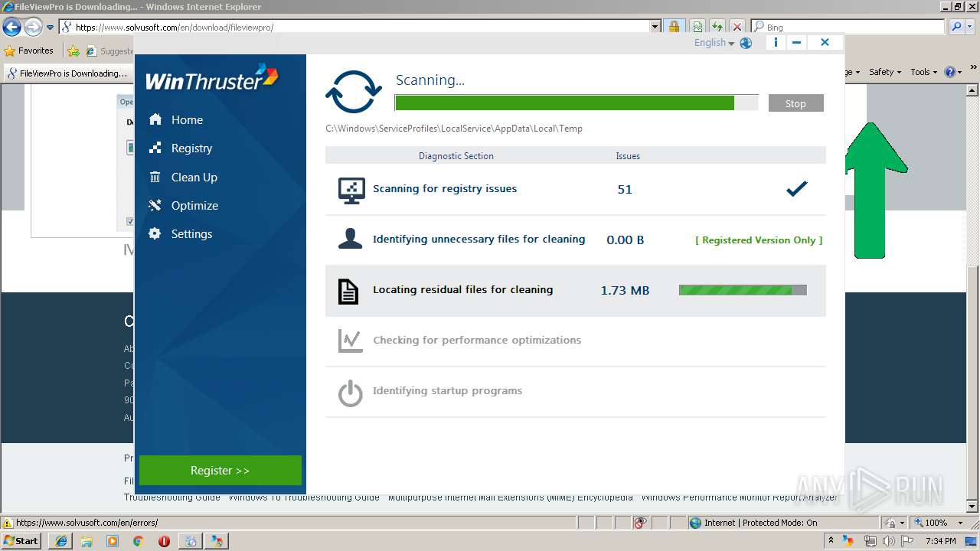The height and width of the screenshot is (551, 980).
Task: Click the volume tray icon
Action: (888, 540)
